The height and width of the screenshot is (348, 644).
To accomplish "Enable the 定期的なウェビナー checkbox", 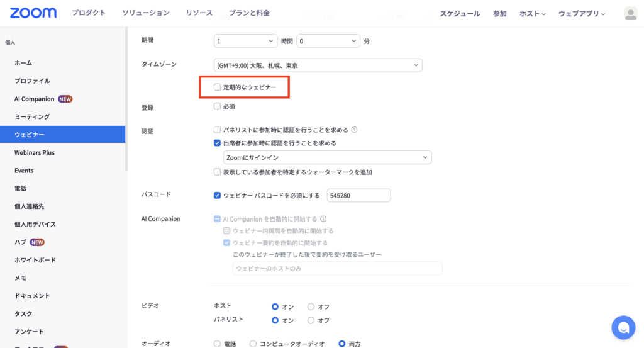I will [x=218, y=87].
